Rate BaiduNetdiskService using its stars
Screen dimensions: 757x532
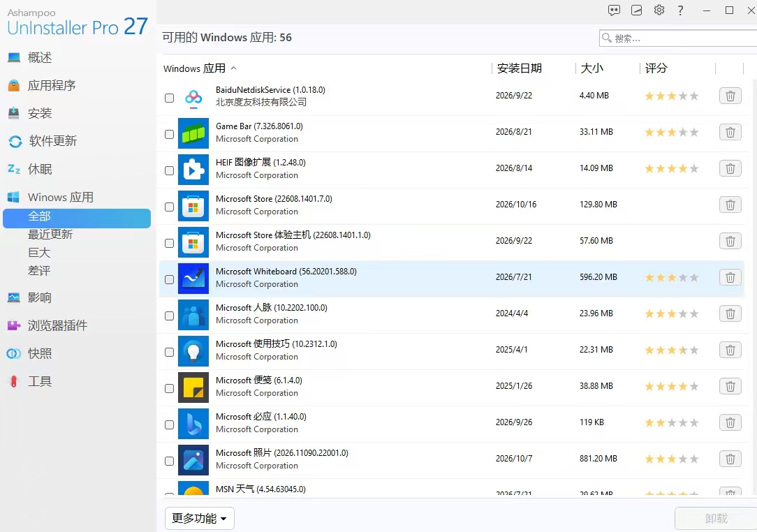tap(672, 96)
